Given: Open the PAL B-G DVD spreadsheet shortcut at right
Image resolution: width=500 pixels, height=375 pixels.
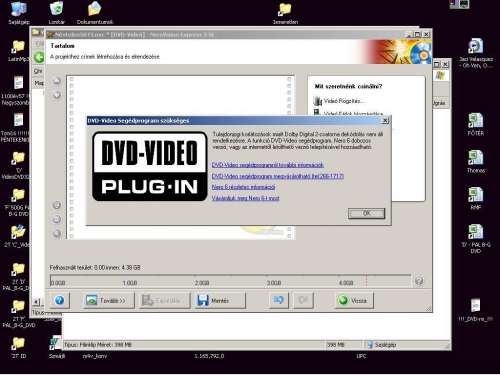Looking at the screenshot, I should point(476,239).
